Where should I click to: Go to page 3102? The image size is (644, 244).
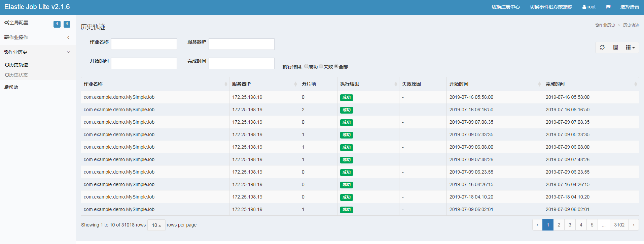pos(619,225)
